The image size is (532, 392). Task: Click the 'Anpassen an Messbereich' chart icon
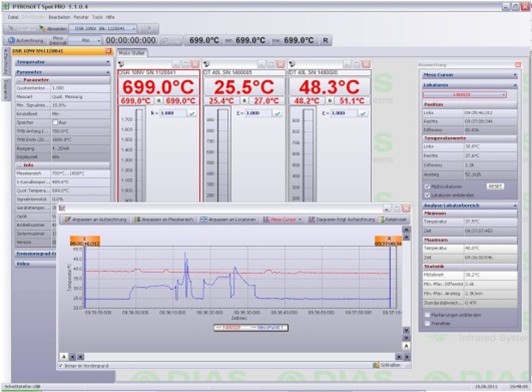coord(137,220)
